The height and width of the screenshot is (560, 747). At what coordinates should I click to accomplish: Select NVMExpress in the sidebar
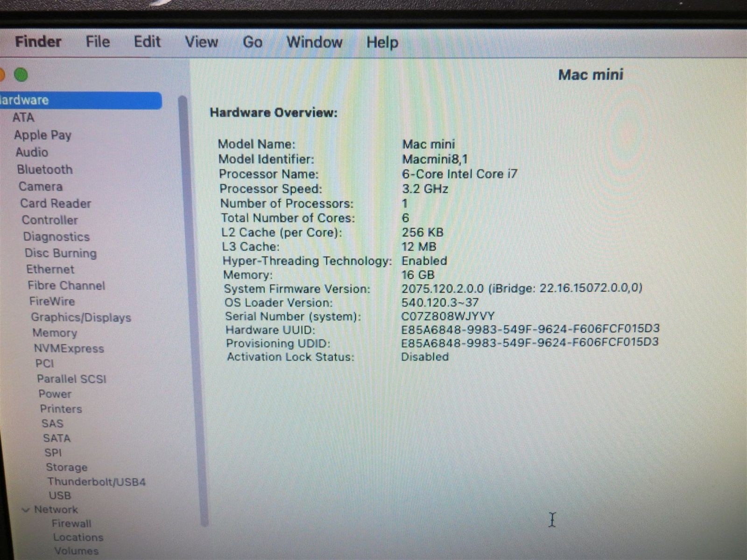pyautogui.click(x=69, y=348)
